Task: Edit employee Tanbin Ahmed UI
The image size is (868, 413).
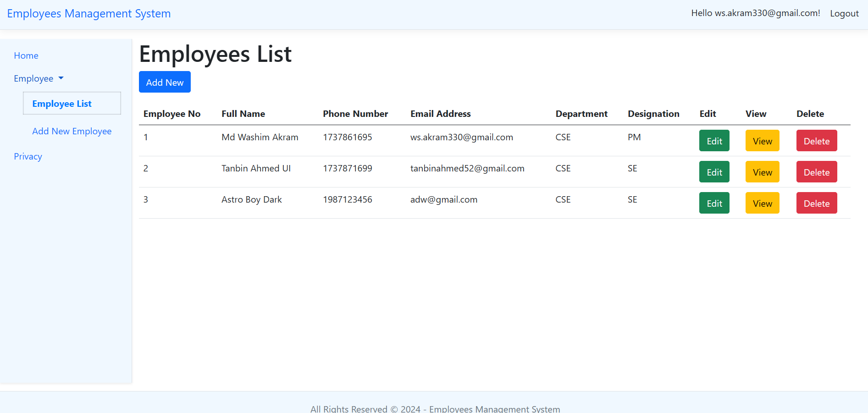Action: coord(714,172)
